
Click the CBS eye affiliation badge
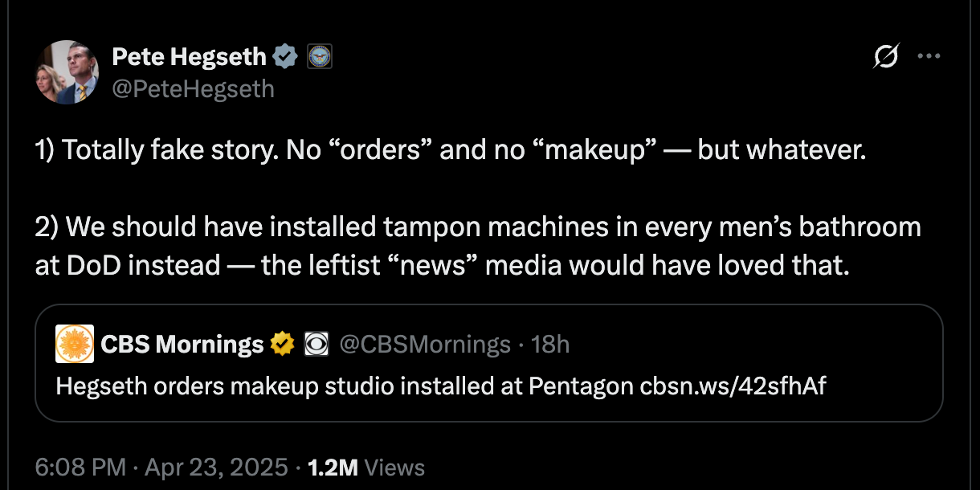316,344
